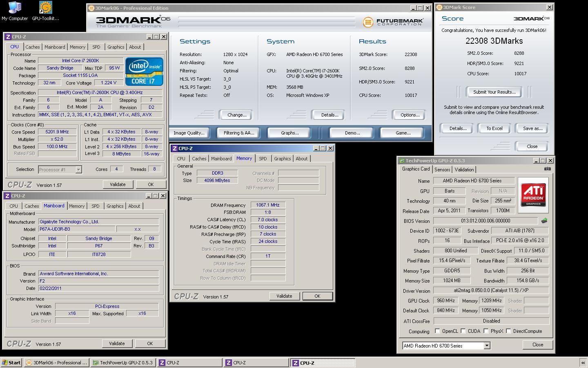Viewport: 588px width, 368px height.
Task: Open My Computer desktop icon
Action: point(15,11)
